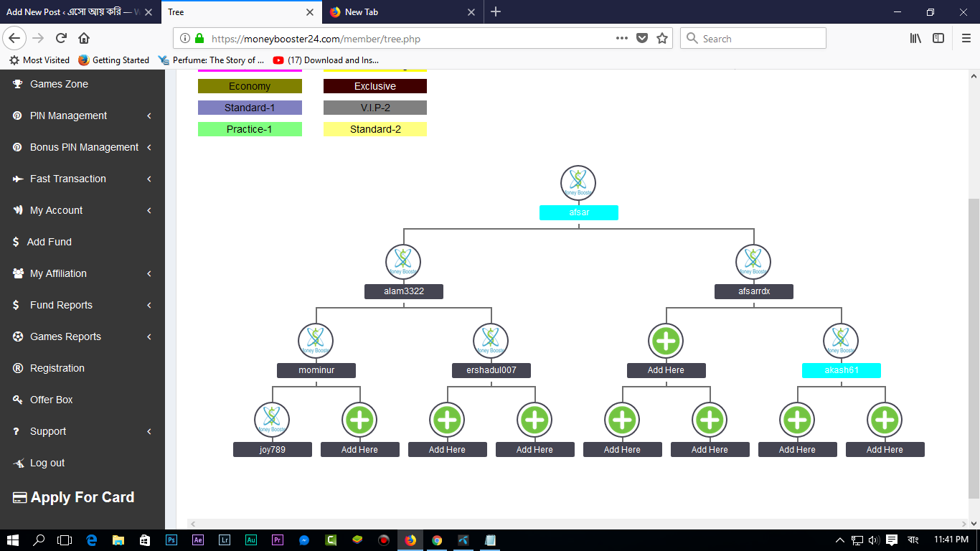Click the afsar root member avatar
Image resolution: width=980 pixels, height=551 pixels.
tap(578, 182)
